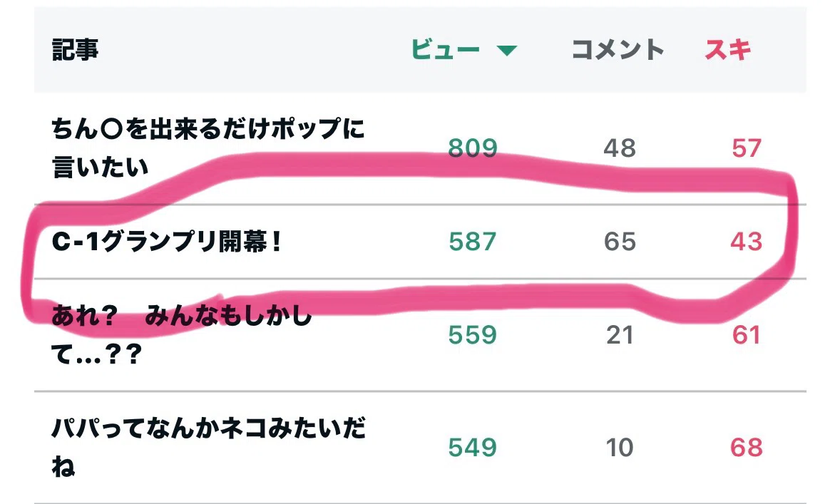Click the 48 comment count
This screenshot has height=504, width=840.
pyautogui.click(x=620, y=148)
